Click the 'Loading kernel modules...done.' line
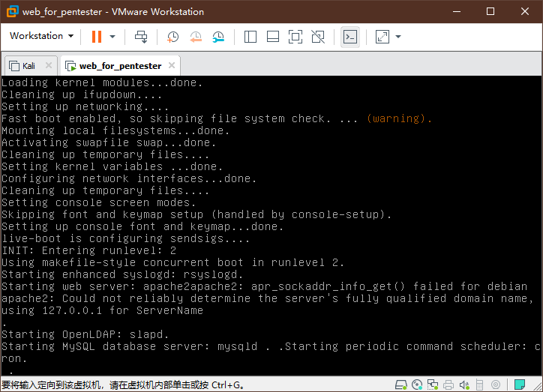The width and height of the screenshot is (543, 392). coord(102,82)
